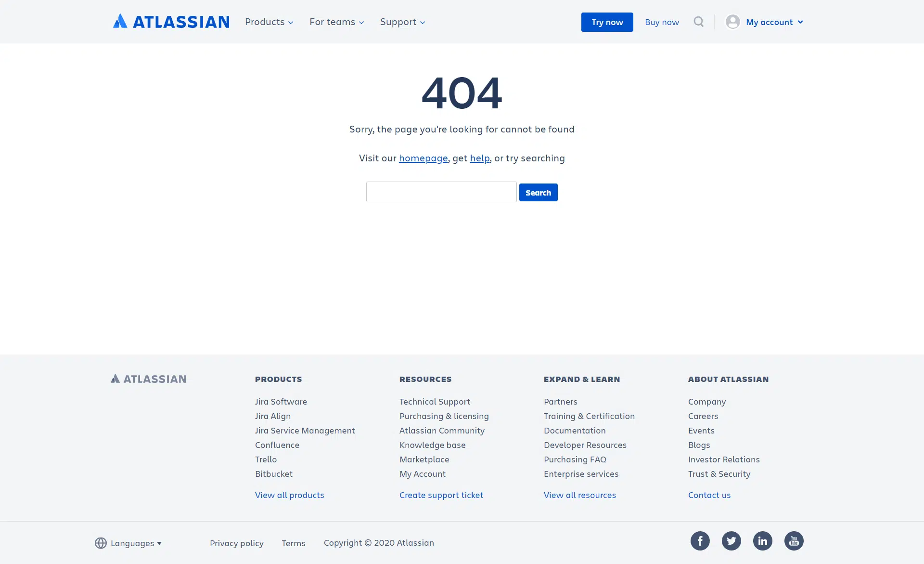
Task: Click the Buy now link
Action: (662, 22)
